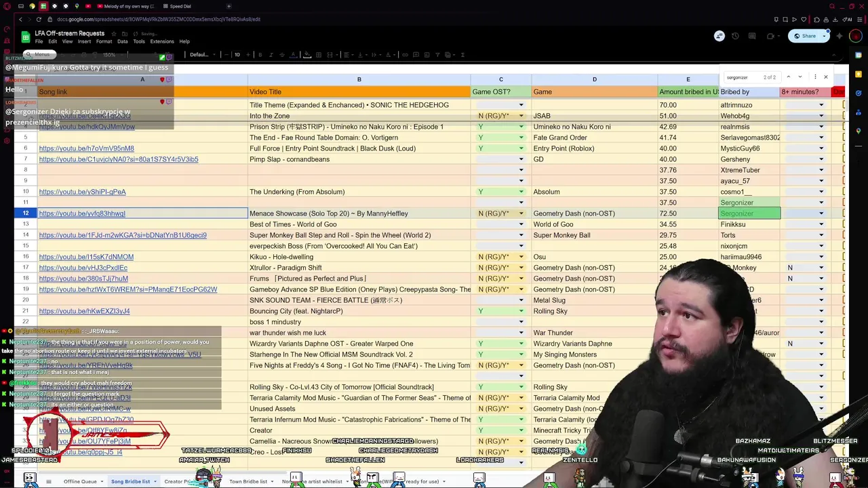Open the File menu
The height and width of the screenshot is (488, 868).
point(39,41)
